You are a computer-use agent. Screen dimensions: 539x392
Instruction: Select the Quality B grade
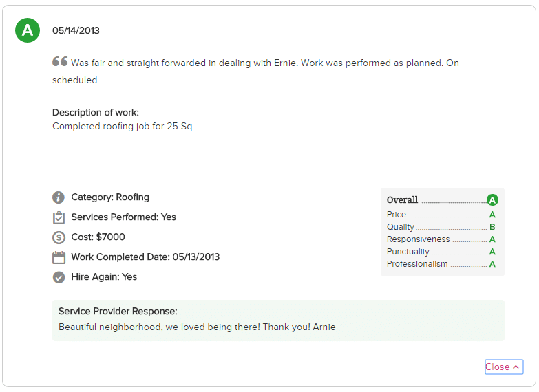click(492, 227)
